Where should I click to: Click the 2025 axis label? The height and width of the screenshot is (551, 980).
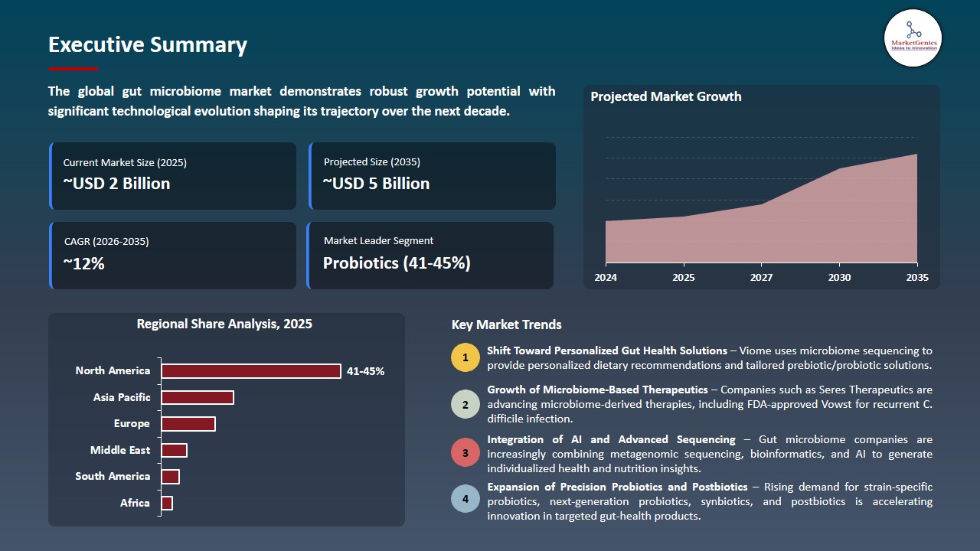(x=684, y=277)
